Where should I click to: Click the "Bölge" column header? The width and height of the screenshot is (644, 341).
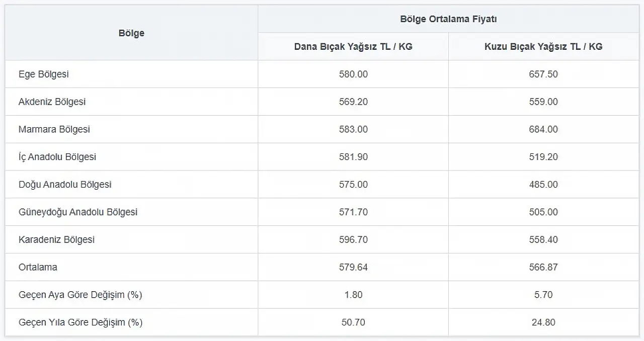[x=131, y=33]
